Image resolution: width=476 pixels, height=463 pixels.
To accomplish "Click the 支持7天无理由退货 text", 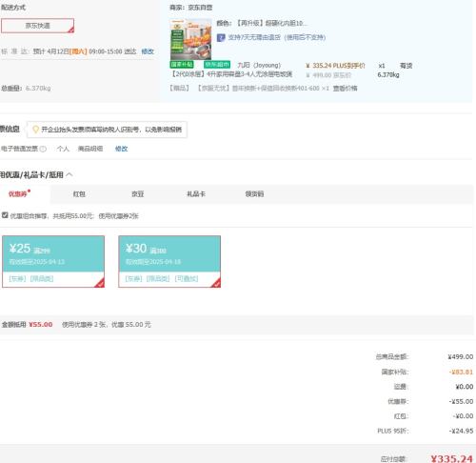I will pyautogui.click(x=277, y=37).
